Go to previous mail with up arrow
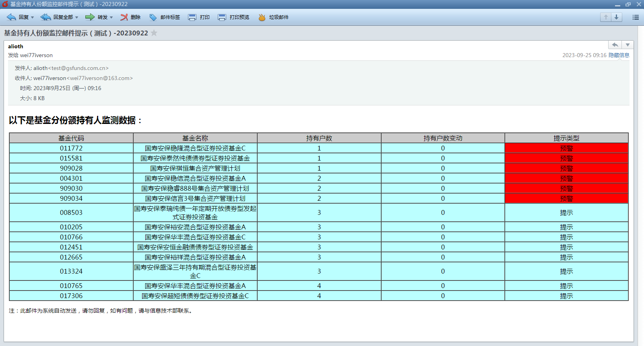 pyautogui.click(x=606, y=17)
